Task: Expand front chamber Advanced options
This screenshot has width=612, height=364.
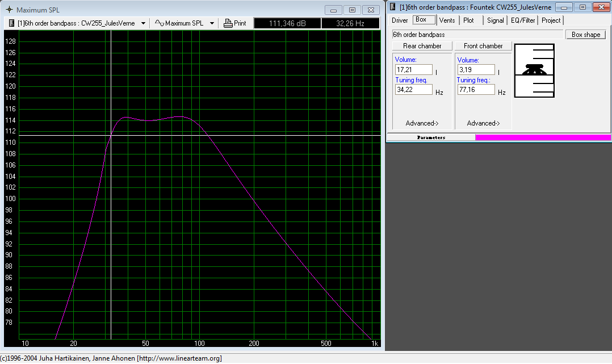Action: point(483,123)
